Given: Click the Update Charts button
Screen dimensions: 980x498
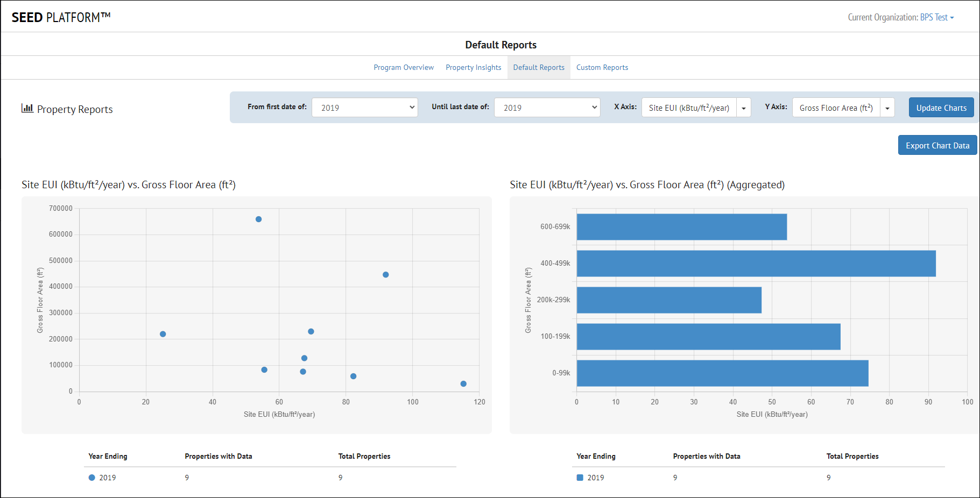Looking at the screenshot, I should click(941, 107).
